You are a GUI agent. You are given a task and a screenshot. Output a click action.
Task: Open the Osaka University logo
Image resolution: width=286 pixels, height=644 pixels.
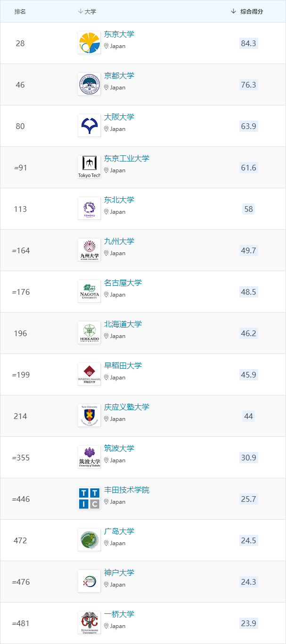click(x=89, y=126)
